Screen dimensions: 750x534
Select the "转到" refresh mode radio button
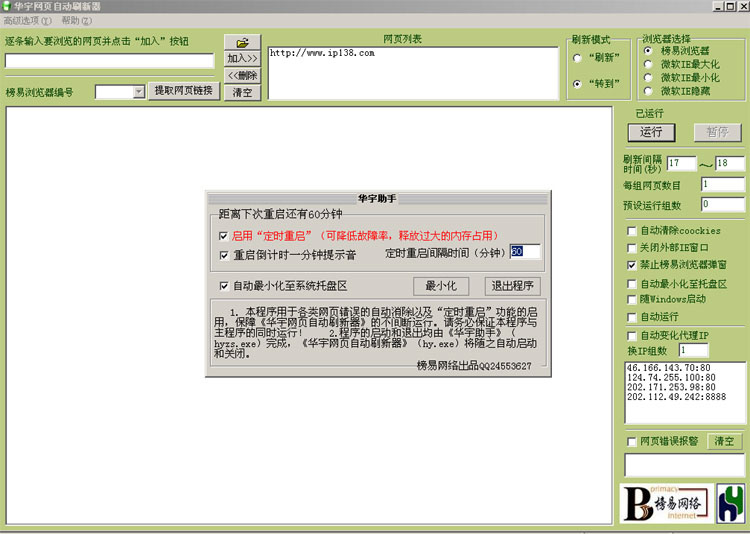[x=577, y=84]
